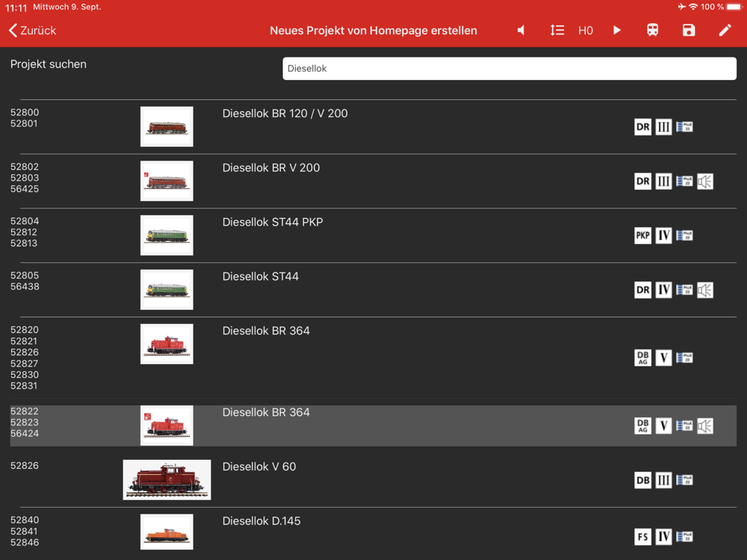Select large thumbnail of Diesellok V 60
Screen dimensions: 747x560
pyautogui.click(x=167, y=479)
